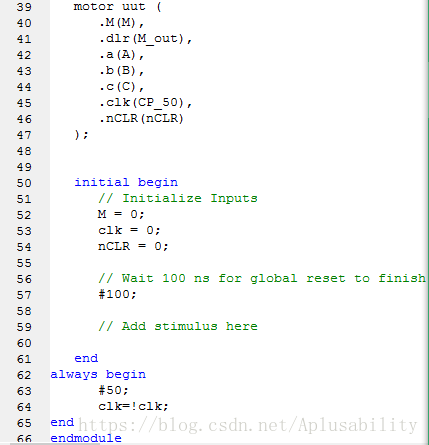Click the '.dlr(M_out),' port connection

pos(145,39)
